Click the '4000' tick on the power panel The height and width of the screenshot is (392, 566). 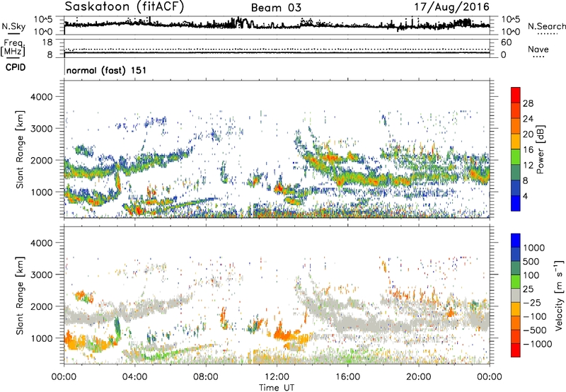pos(41,97)
